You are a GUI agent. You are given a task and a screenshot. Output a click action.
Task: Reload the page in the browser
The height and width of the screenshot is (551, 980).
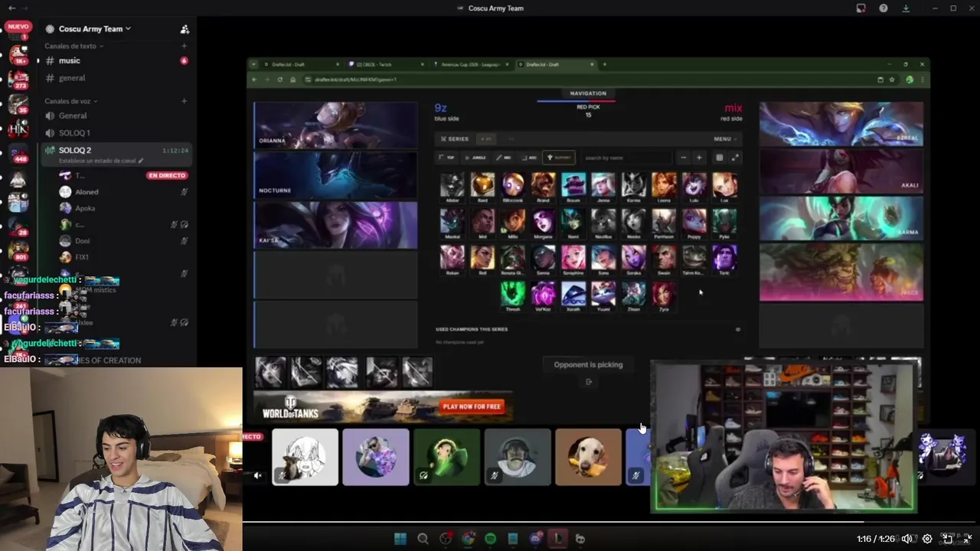(x=279, y=80)
